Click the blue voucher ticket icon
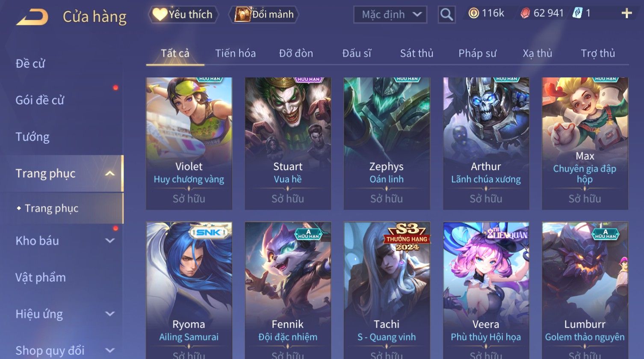Image resolution: width=644 pixels, height=359 pixels. (577, 13)
